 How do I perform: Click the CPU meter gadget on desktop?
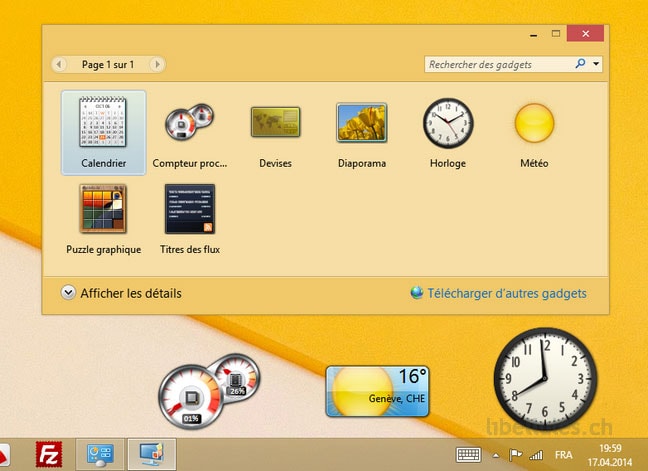click(209, 391)
